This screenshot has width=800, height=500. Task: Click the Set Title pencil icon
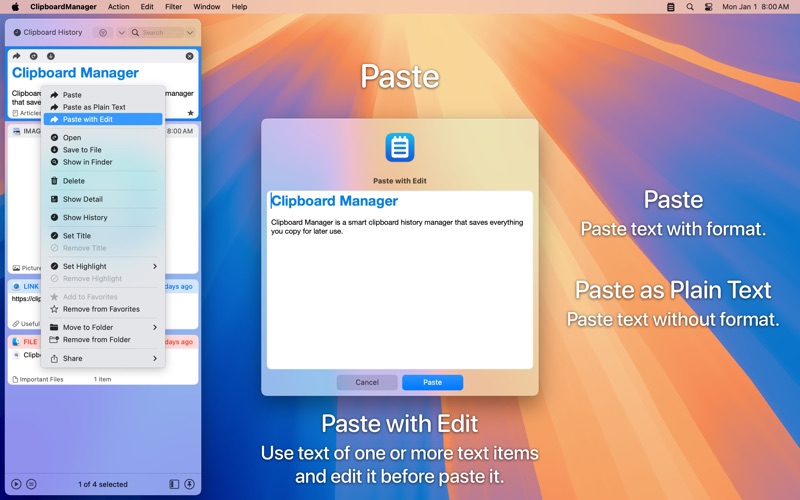54,236
